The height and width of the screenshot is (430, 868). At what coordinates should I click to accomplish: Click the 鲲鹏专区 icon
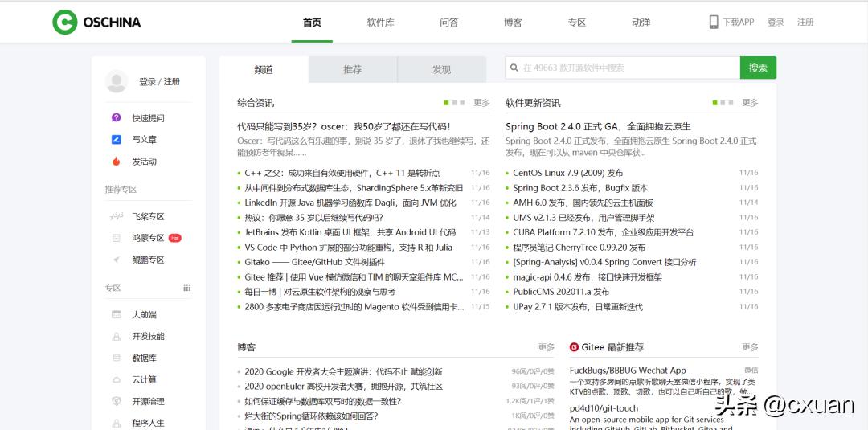click(x=117, y=260)
